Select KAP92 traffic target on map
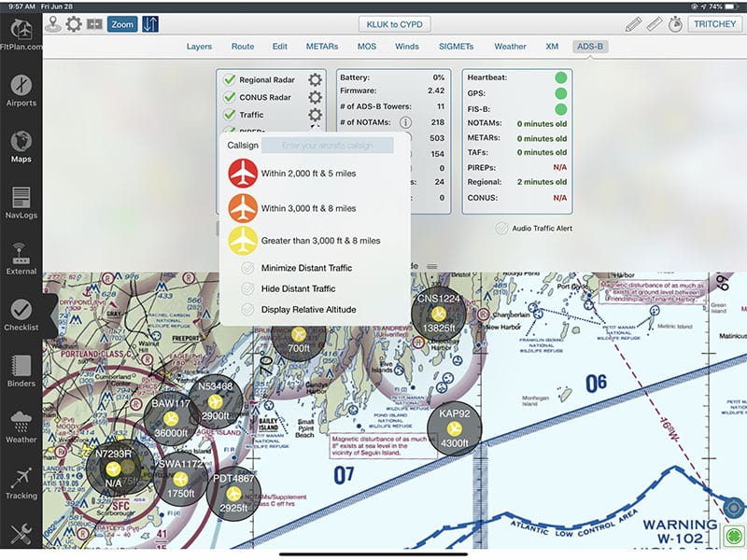The width and height of the screenshot is (747, 560). pos(454,428)
